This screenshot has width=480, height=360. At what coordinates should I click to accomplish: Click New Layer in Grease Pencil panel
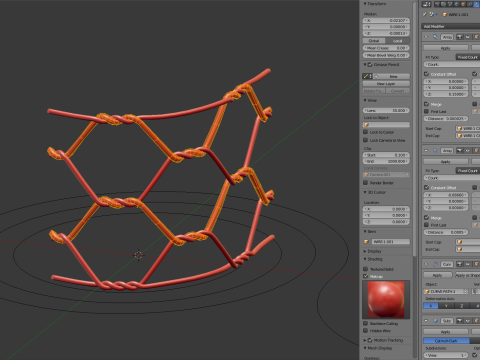386,84
